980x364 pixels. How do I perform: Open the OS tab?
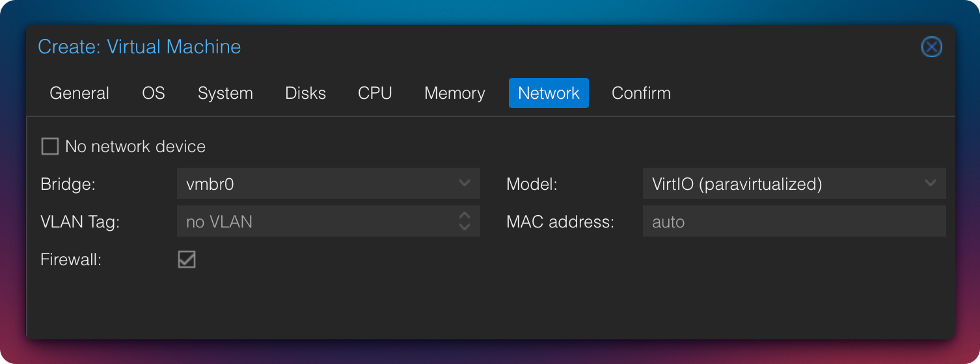(x=154, y=93)
